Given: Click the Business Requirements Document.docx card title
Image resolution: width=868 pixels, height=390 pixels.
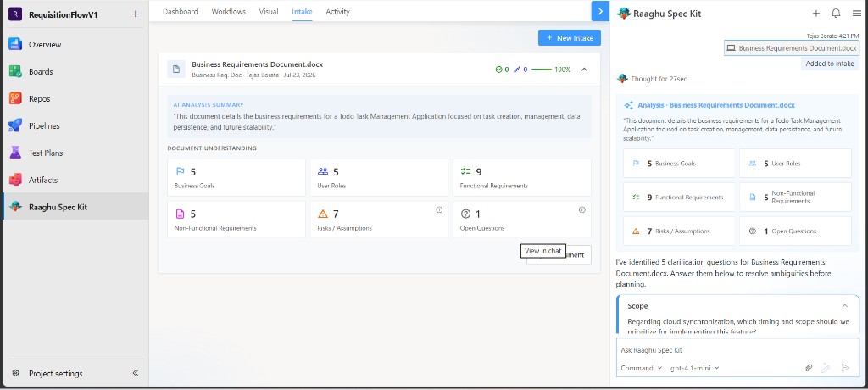Looking at the screenshot, I should click(258, 64).
